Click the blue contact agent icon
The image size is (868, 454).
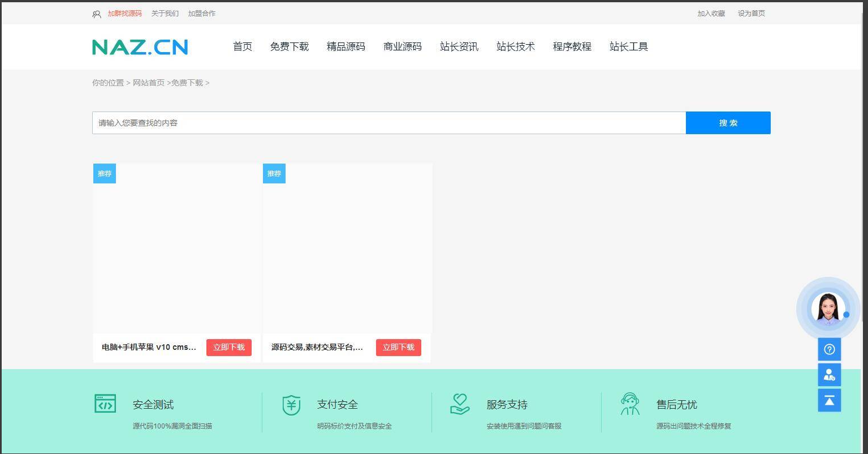pyautogui.click(x=829, y=375)
